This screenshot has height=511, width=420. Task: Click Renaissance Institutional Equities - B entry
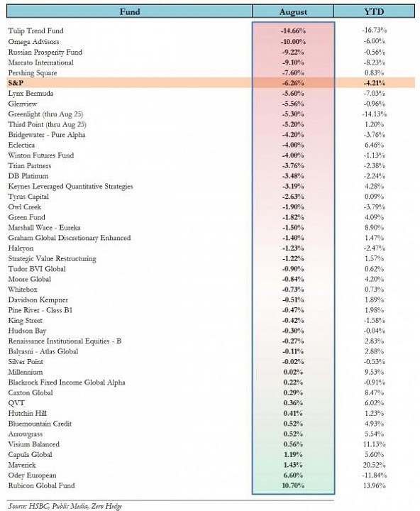tap(65, 341)
